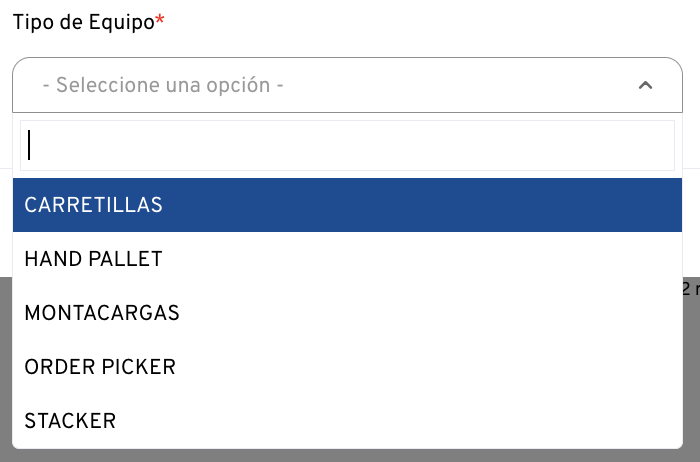This screenshot has width=700, height=462.
Task: Click the last option, STACKER
Action: tap(70, 421)
